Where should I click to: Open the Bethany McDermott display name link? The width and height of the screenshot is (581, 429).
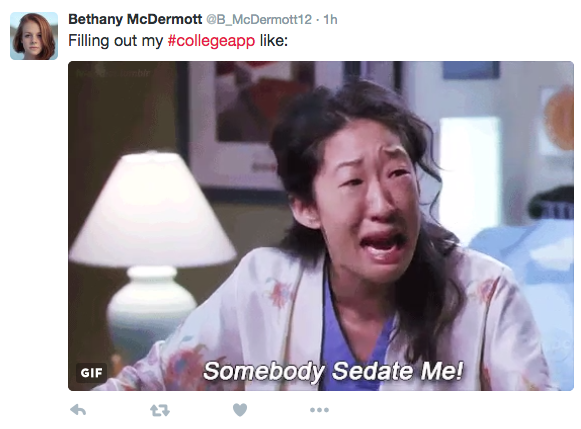[x=135, y=19]
